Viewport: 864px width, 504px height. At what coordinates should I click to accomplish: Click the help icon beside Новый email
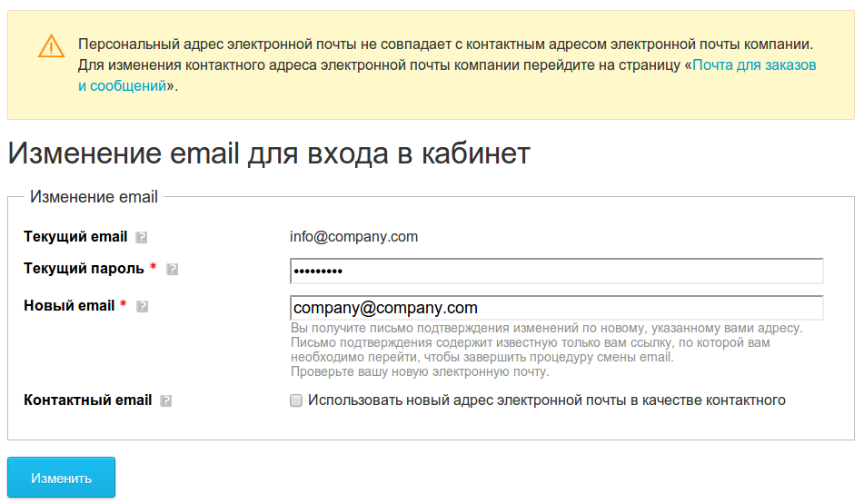[x=142, y=306]
